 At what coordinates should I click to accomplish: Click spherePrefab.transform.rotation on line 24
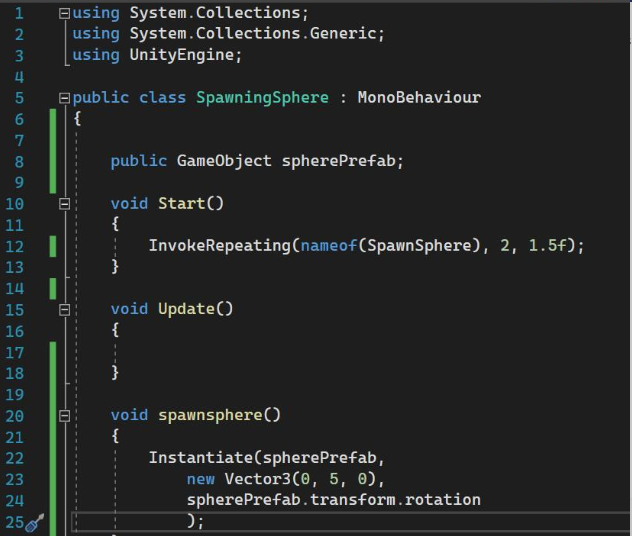pyautogui.click(x=334, y=500)
